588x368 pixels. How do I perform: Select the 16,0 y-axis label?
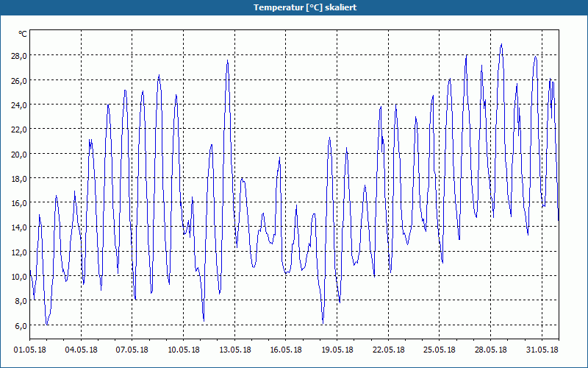point(19,203)
